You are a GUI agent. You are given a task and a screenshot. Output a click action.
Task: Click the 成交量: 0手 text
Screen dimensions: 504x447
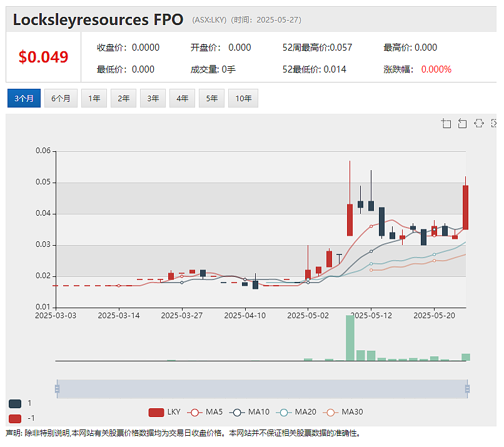point(213,69)
